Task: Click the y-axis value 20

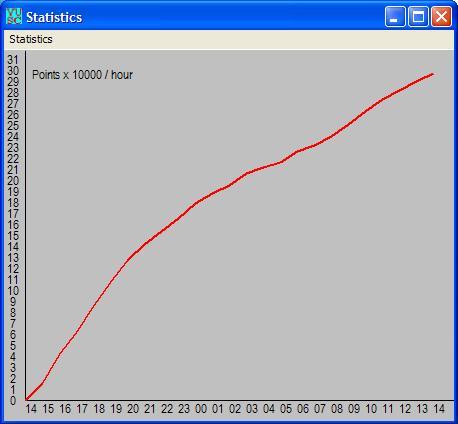Action: 13,181
